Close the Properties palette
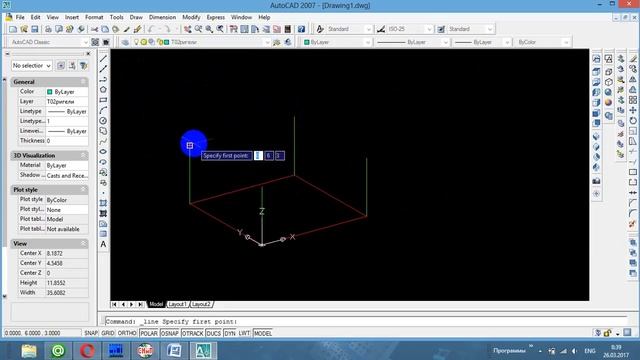This screenshot has width=640, height=360. click(x=88, y=53)
